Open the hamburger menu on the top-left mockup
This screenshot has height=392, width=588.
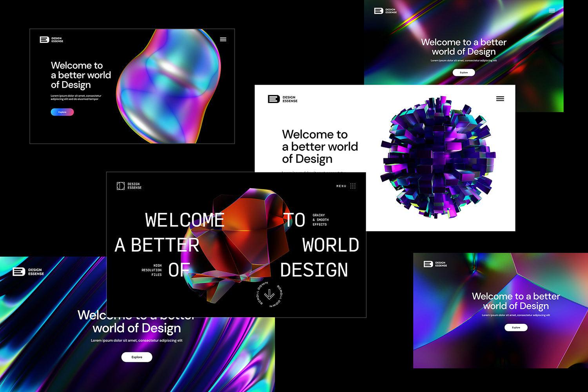point(223,39)
